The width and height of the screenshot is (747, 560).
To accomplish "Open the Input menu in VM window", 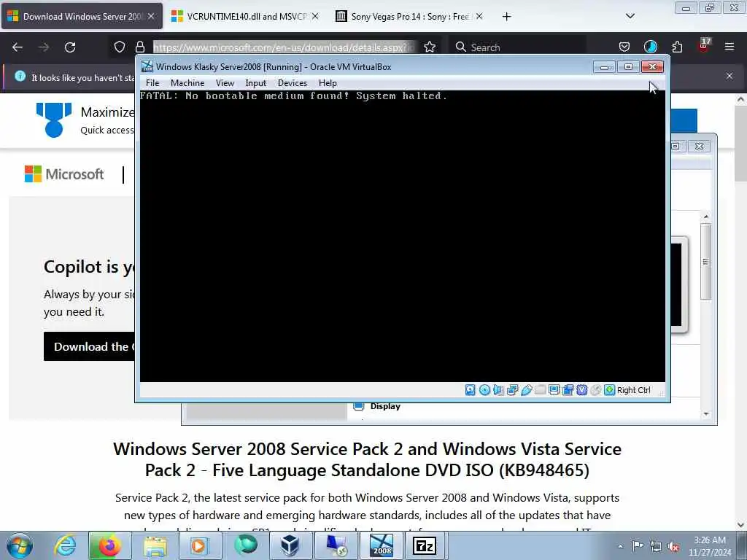I will (256, 83).
